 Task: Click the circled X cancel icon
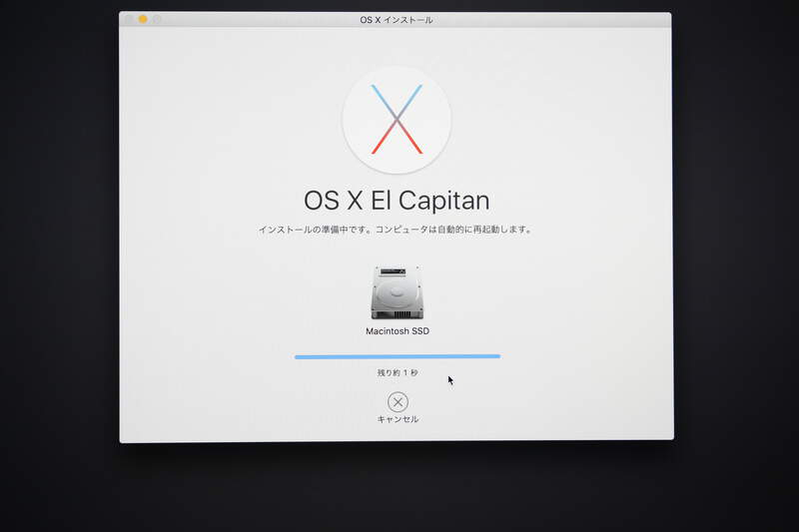(x=398, y=402)
